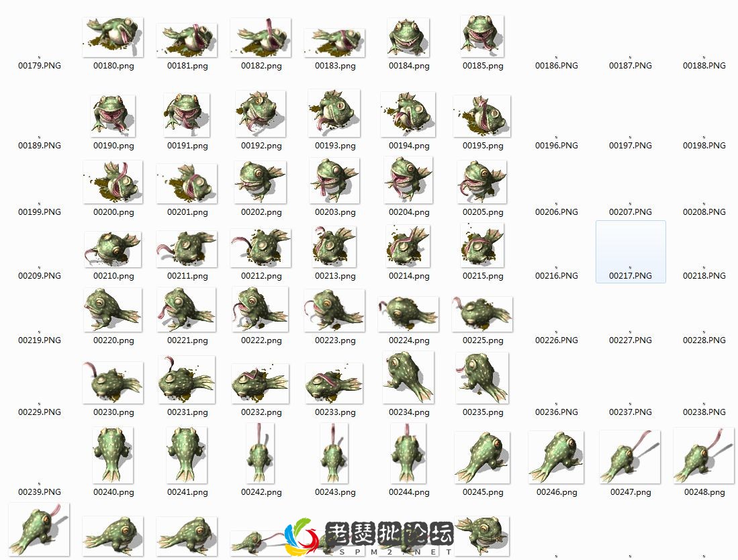Image resolution: width=738 pixels, height=560 pixels.
Task: Select the 00234.png frog thumbnail
Action: coord(408,377)
